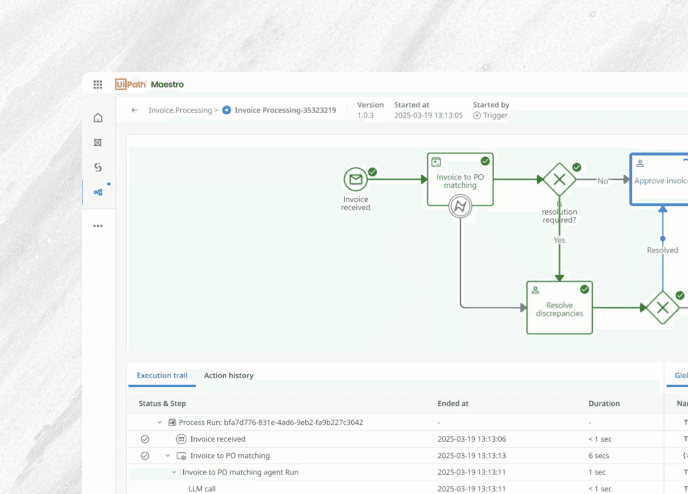Screen dimensions: 688x494
Task: Click the started-at timestamp 2025-03-19 13:13:05
Action: tap(428, 115)
